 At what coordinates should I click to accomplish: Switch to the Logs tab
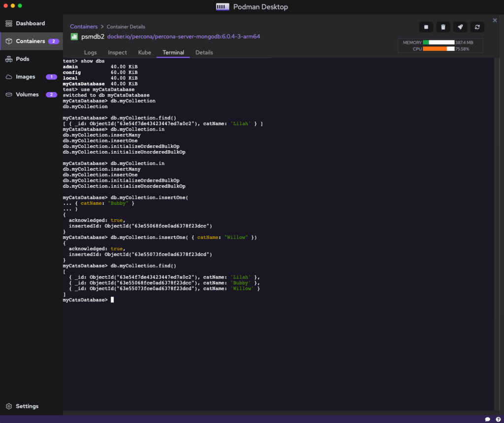91,52
